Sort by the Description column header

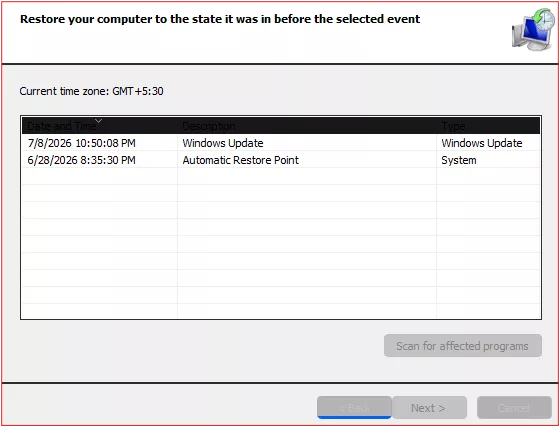tap(307, 126)
